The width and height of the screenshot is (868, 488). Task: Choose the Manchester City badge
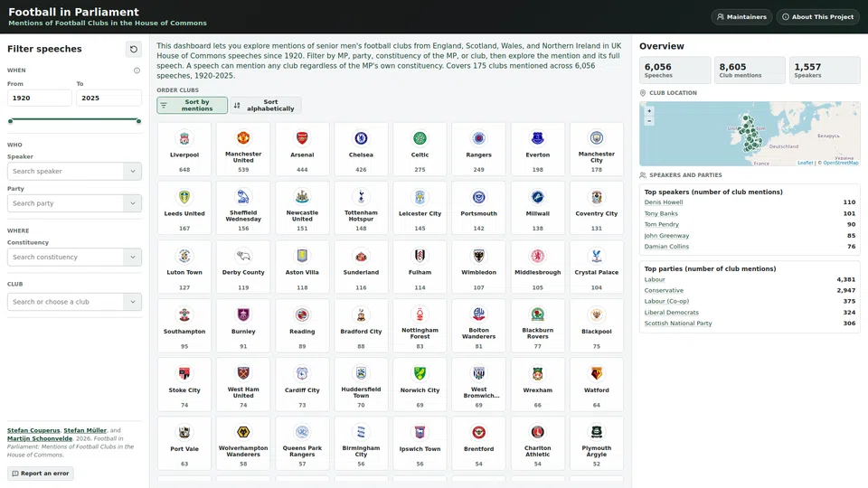[596, 137]
